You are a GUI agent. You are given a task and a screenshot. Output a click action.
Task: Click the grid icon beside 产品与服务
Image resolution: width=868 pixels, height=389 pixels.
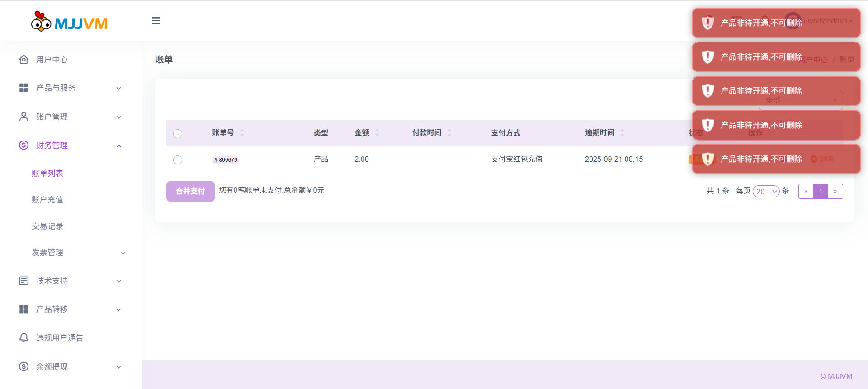[x=24, y=88]
